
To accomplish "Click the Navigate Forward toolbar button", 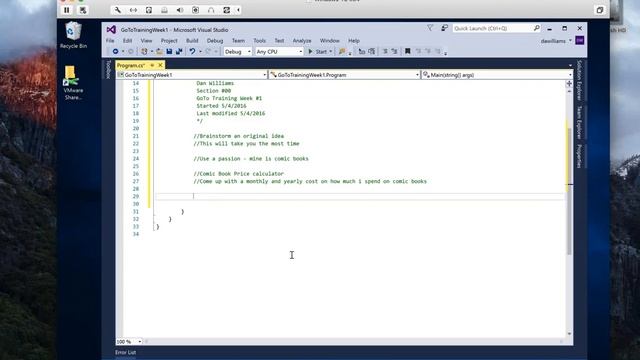I will pos(131,52).
